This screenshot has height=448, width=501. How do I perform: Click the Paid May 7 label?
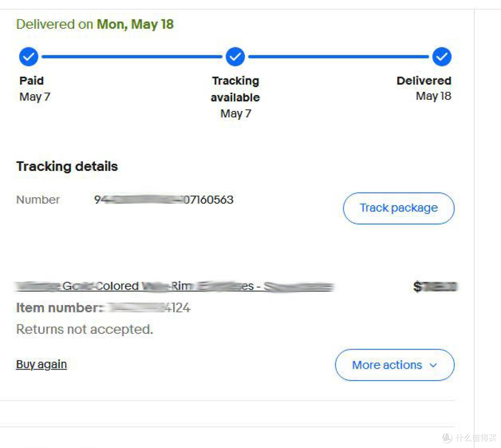point(35,89)
